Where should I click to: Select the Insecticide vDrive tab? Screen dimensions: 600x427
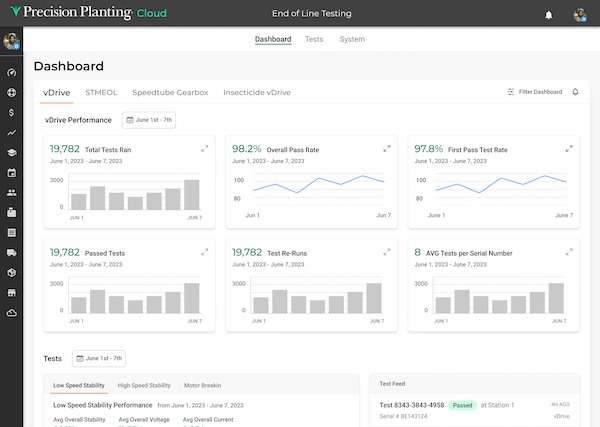[257, 93]
